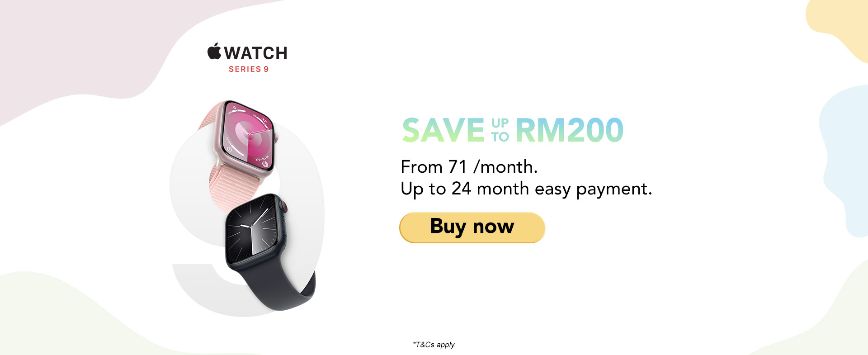This screenshot has width=868, height=355.
Task: Click the small UP TO stacked text
Action: (x=500, y=130)
